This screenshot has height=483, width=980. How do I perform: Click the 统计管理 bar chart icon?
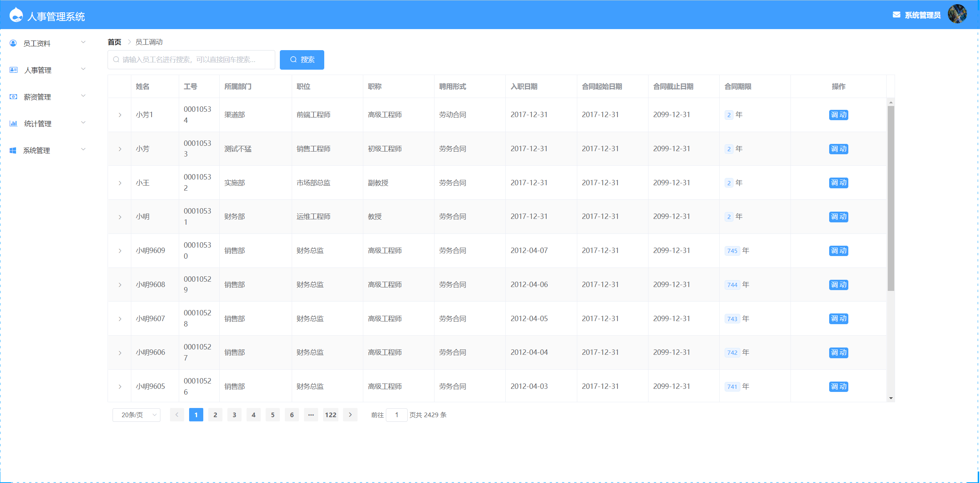pyautogui.click(x=13, y=124)
